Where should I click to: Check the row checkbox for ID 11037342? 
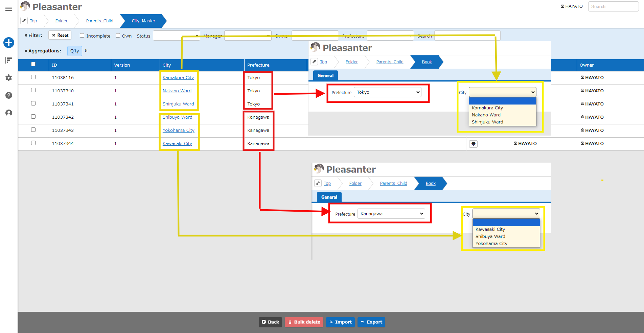coord(33,117)
